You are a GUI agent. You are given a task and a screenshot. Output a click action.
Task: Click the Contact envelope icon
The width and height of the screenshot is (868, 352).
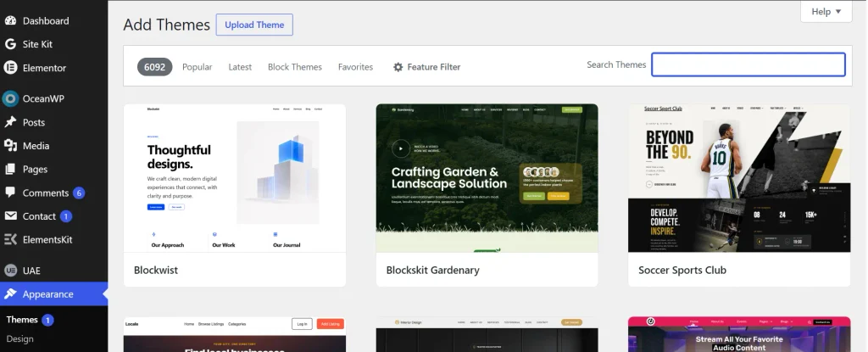(10, 215)
